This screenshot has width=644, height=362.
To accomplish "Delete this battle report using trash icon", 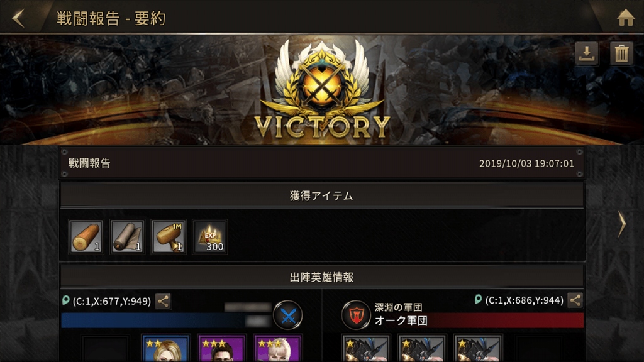I will pos(621,54).
